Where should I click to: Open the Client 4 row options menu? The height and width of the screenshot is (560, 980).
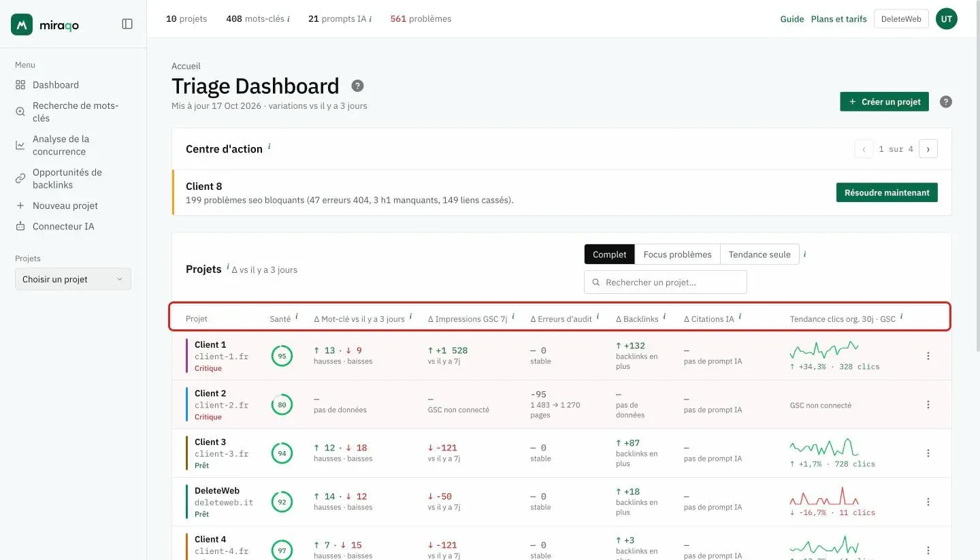(x=928, y=550)
